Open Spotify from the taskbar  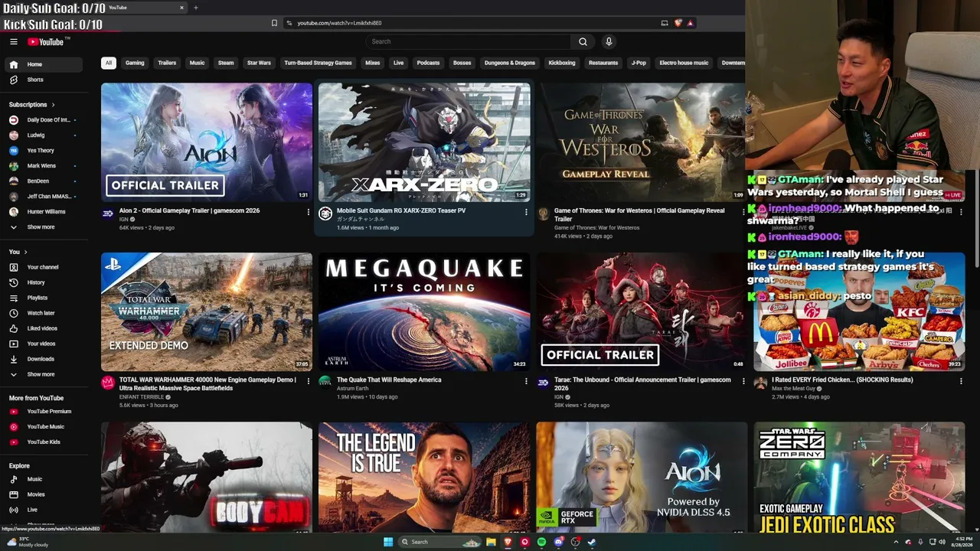click(541, 542)
